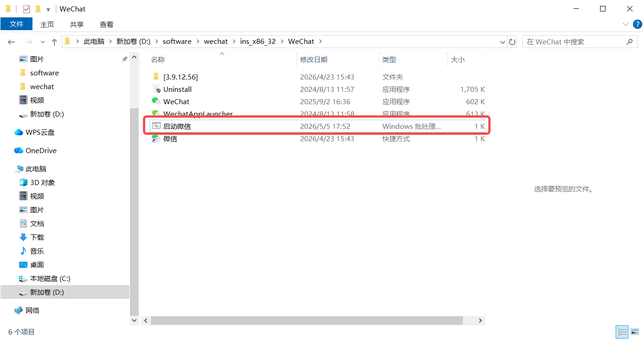Jump to wechat breadcrumb in the address bar
This screenshot has height=339, width=644.
[216, 42]
